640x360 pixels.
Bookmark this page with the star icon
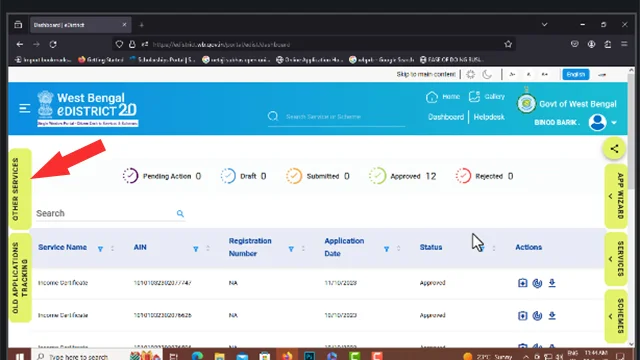click(508, 44)
